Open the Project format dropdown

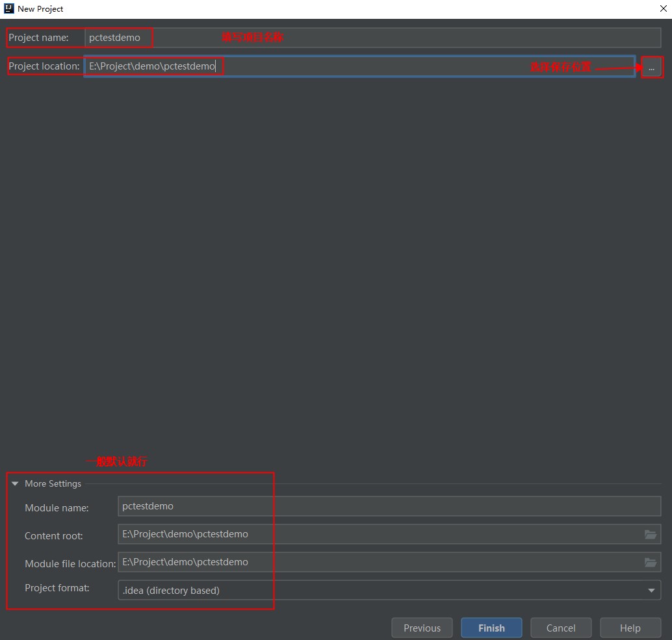click(x=389, y=591)
